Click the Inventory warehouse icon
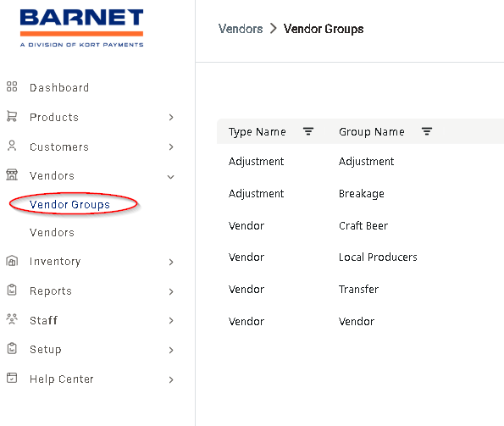This screenshot has width=504, height=426. click(12, 261)
